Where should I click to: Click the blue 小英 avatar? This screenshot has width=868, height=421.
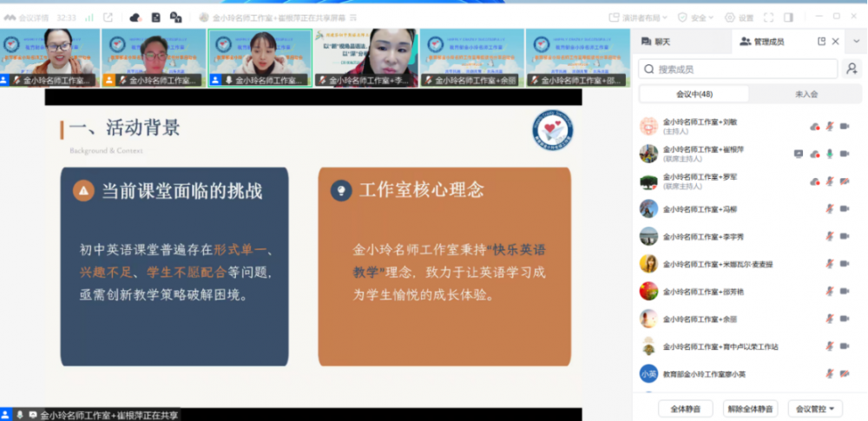coord(648,374)
